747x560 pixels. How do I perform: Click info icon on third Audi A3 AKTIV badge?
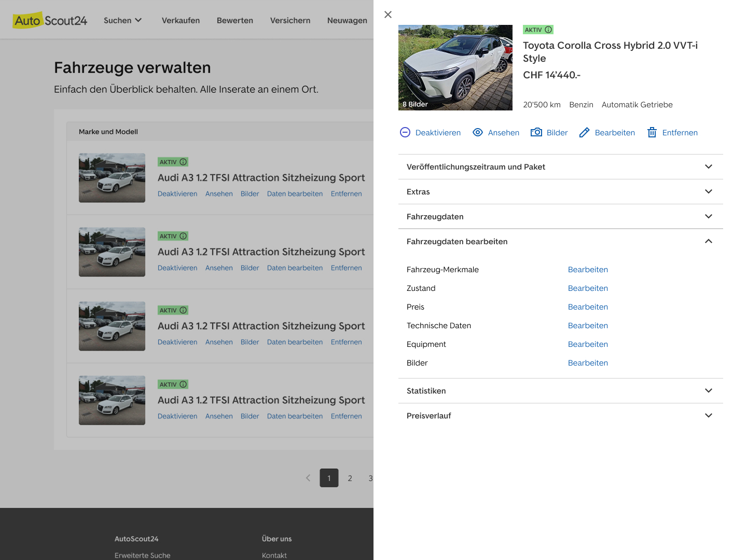183,310
